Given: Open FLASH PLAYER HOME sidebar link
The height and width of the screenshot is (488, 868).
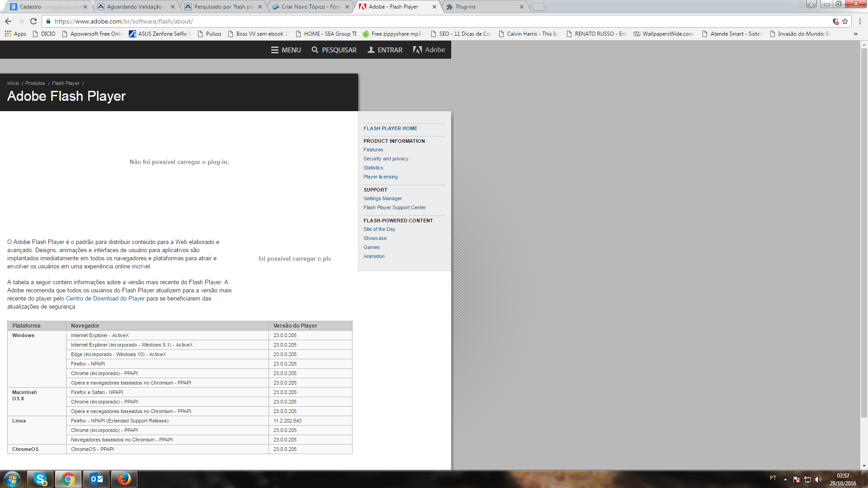Looking at the screenshot, I should [x=391, y=128].
